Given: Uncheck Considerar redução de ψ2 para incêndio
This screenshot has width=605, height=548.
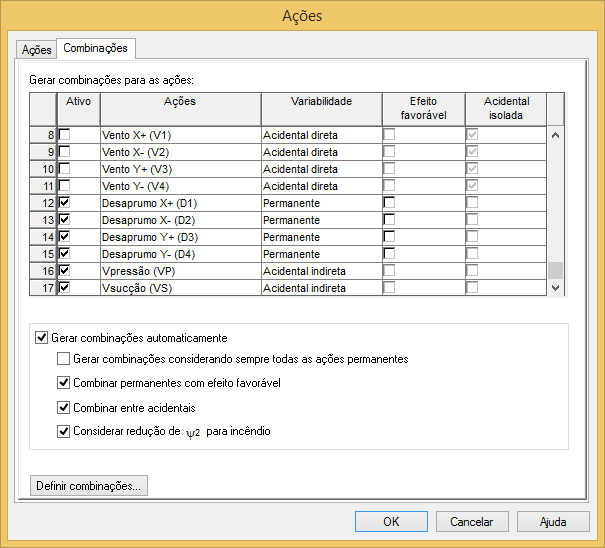Looking at the screenshot, I should [63, 431].
